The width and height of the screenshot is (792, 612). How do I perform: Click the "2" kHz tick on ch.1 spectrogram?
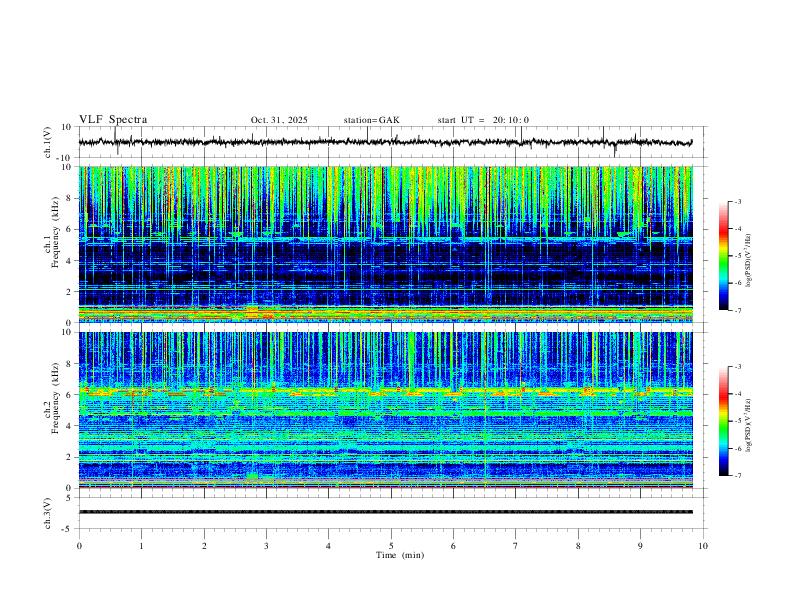(68, 291)
